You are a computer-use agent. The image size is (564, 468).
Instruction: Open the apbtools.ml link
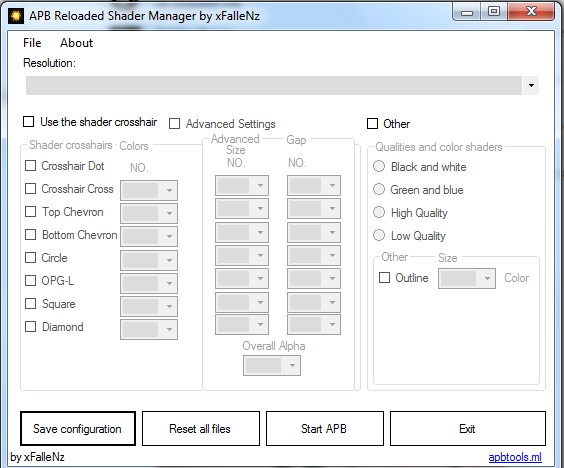point(515,457)
